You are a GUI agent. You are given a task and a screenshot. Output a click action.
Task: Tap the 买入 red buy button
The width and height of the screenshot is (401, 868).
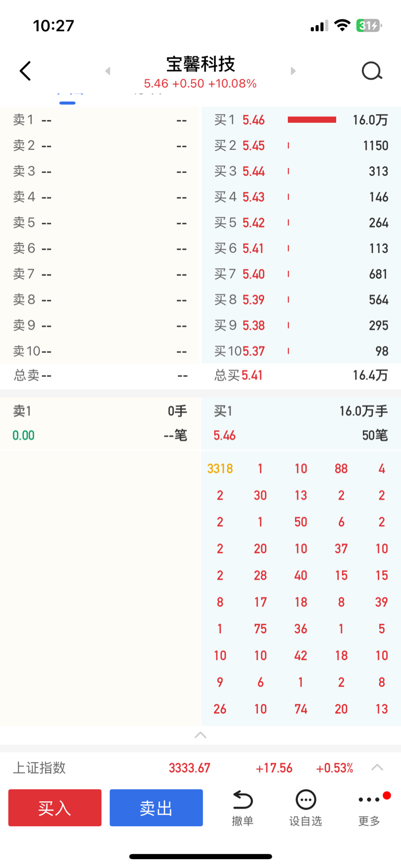55,807
